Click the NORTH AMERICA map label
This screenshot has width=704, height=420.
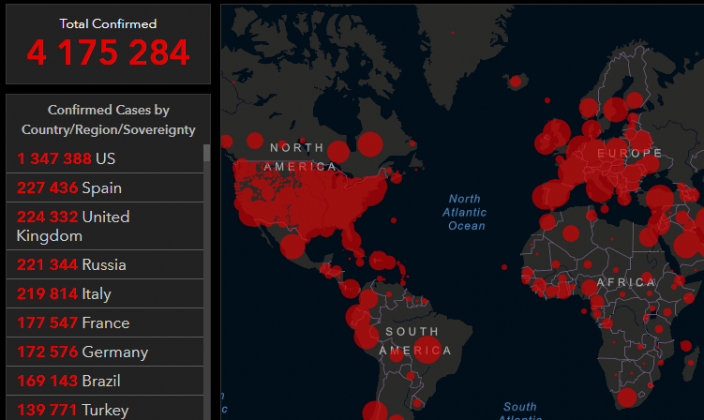point(299,157)
